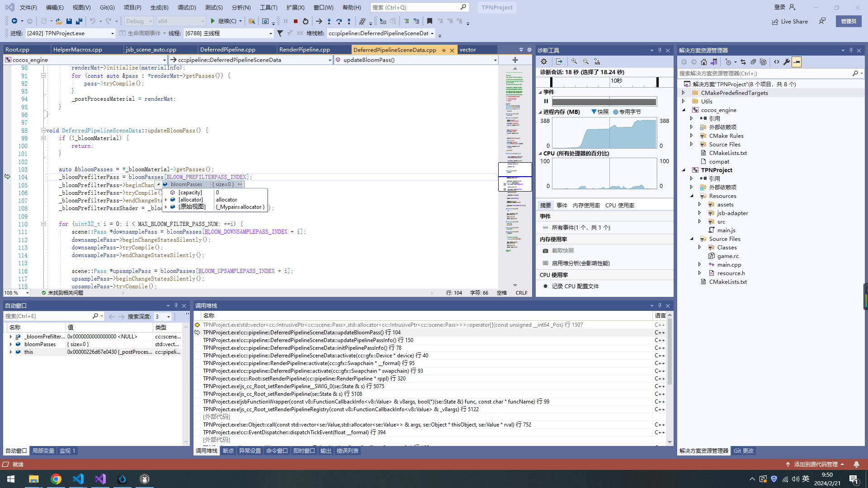Image resolution: width=868 pixels, height=488 pixels.
Task: Toggle Preview Selected Items in Solution Explorer
Action: click(797, 62)
